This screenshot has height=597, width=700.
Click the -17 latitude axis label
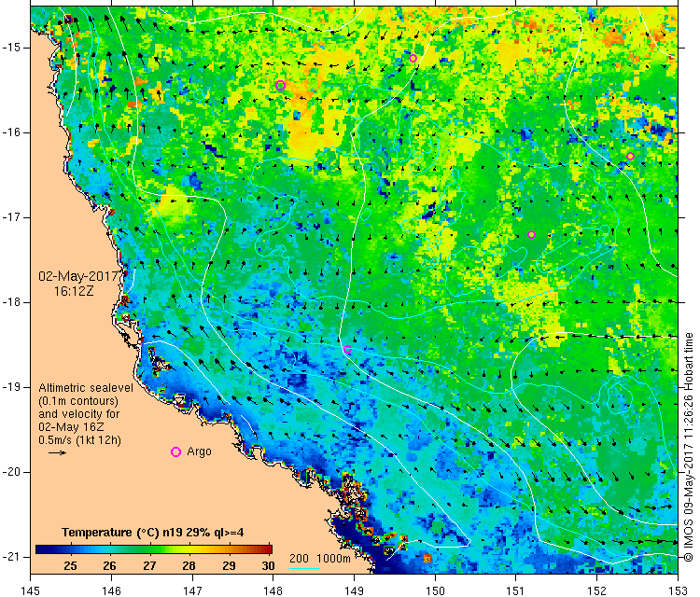tap(10, 217)
